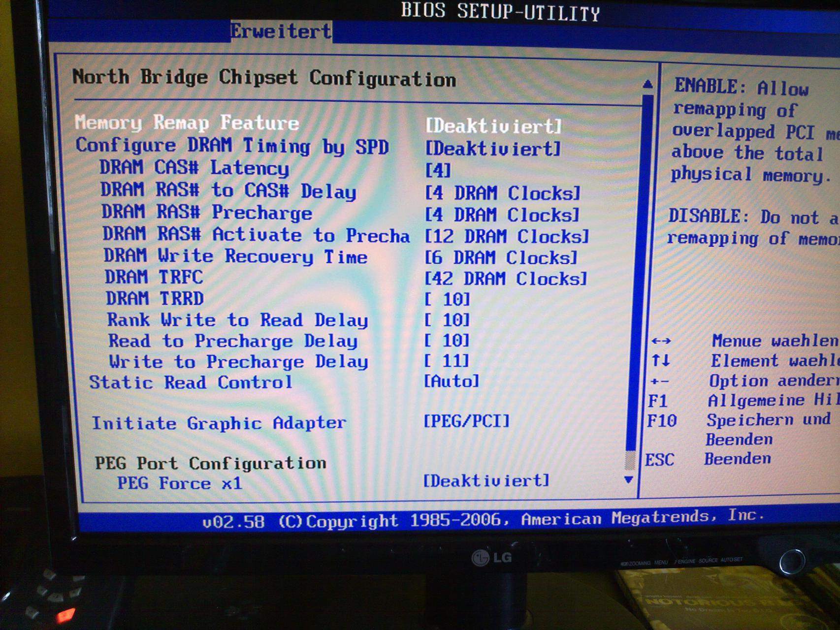Screen dimensions: 840x630
Task: Select Memory Remap Feature row label
Action: [187, 123]
